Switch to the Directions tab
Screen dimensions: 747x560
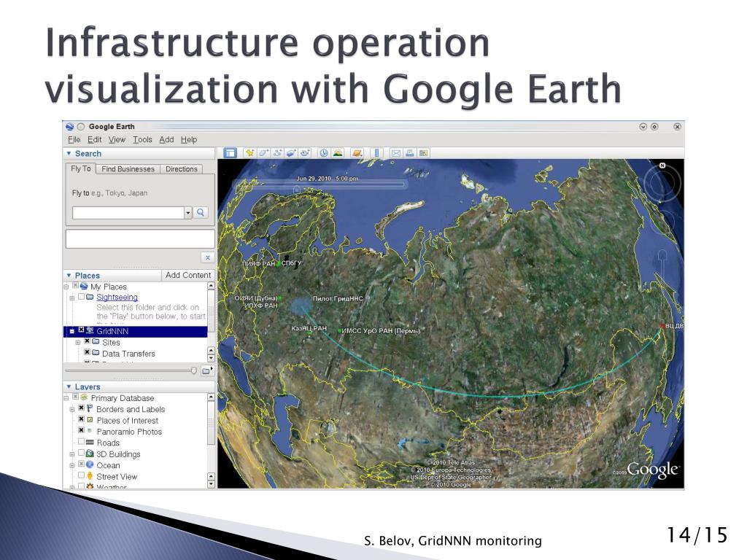pyautogui.click(x=182, y=169)
